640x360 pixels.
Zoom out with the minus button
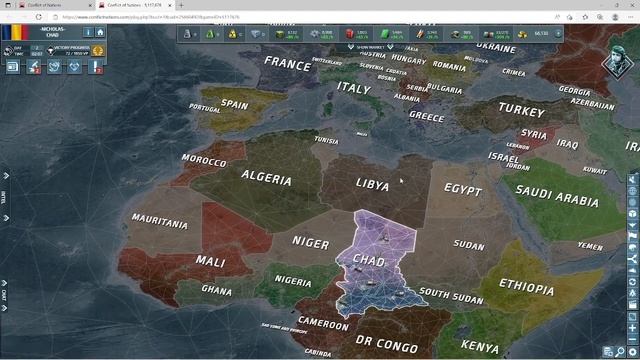pyautogui.click(x=632, y=339)
